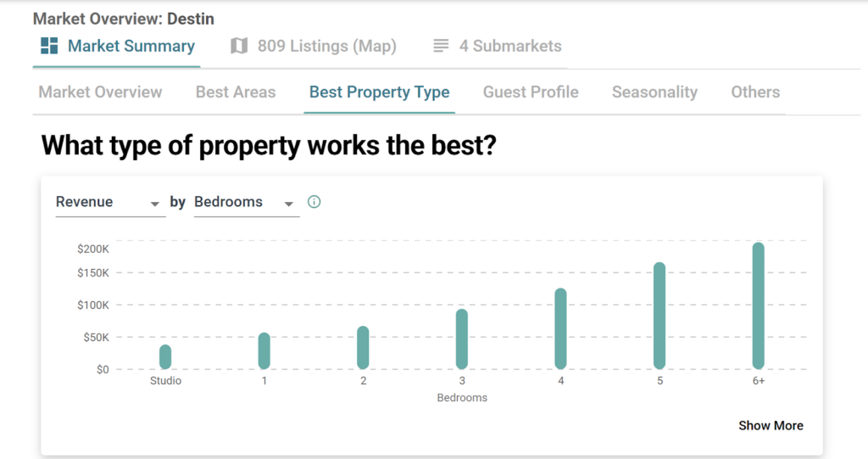Open the Bedrooms grouping dropdown
The width and height of the screenshot is (868, 459).
pos(246,203)
